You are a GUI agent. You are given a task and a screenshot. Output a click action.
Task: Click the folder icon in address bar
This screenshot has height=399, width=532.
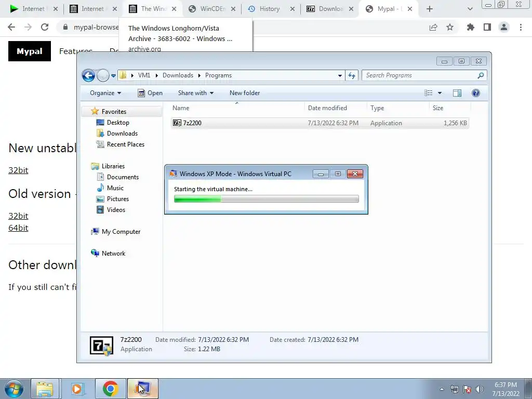123,75
